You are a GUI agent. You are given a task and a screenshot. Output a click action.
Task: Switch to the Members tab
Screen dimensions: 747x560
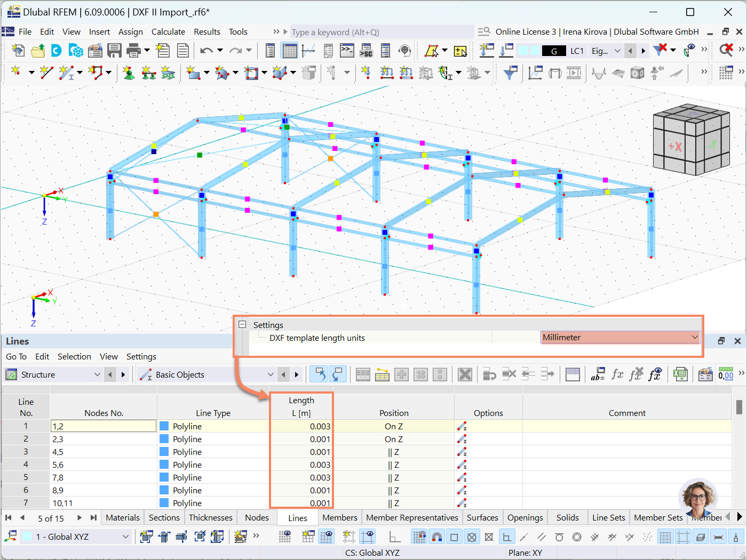[x=340, y=517]
